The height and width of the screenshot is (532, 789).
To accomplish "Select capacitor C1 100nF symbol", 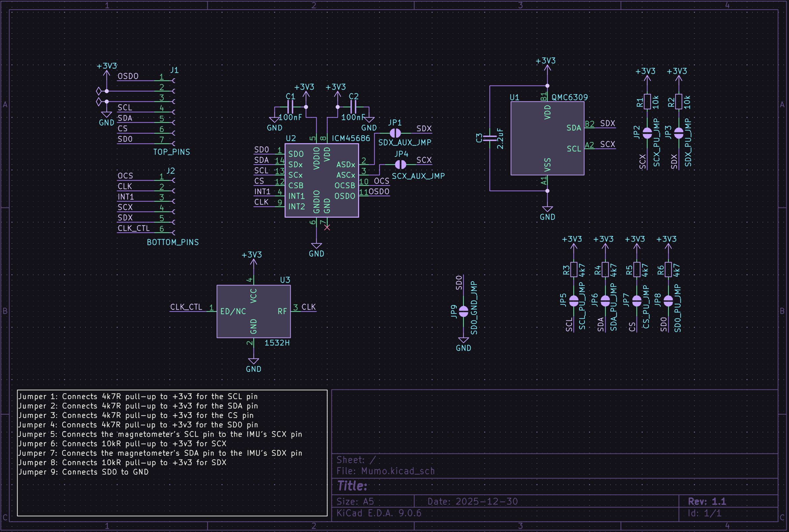I will point(290,107).
